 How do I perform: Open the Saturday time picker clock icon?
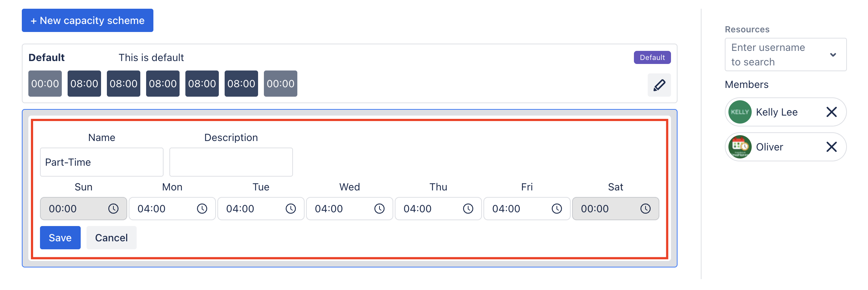point(646,209)
